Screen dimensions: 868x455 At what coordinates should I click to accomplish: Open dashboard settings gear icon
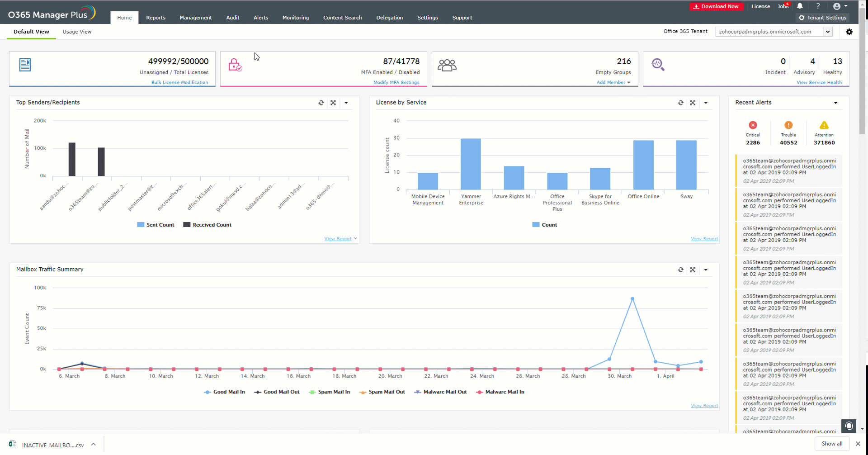point(849,32)
